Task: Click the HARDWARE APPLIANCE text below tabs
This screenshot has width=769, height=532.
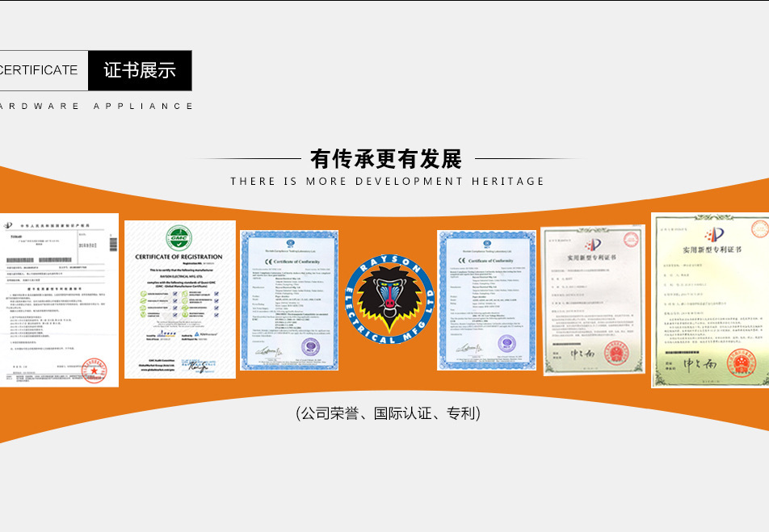Action: [95, 106]
